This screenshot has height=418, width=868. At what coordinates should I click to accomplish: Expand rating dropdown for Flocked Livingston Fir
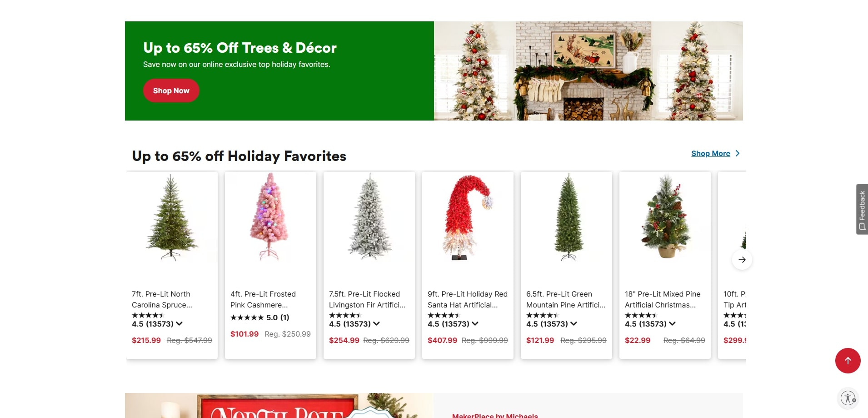[377, 324]
